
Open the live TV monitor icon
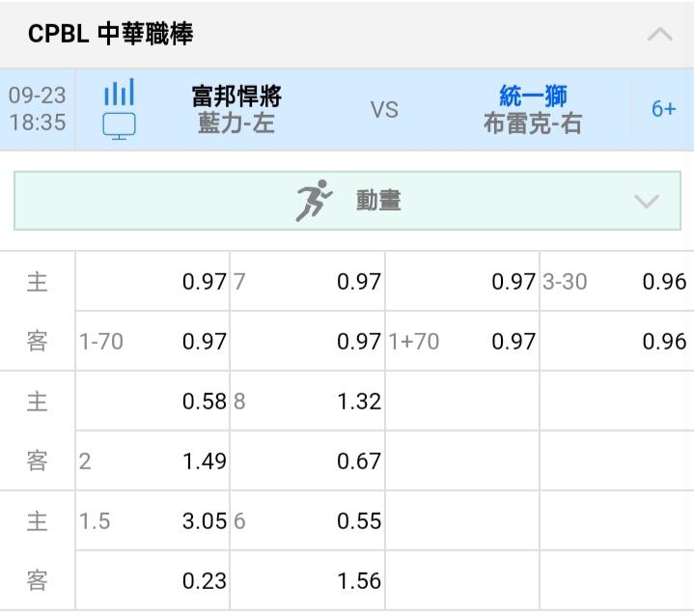(x=119, y=126)
